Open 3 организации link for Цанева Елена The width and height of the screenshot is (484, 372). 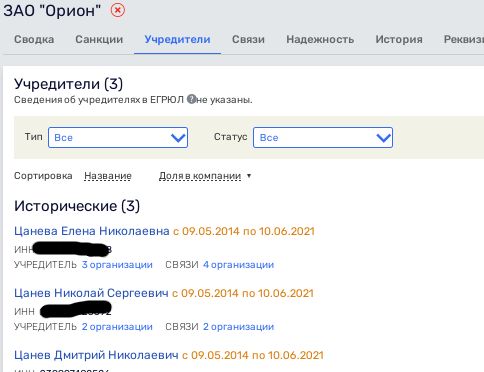click(x=117, y=265)
